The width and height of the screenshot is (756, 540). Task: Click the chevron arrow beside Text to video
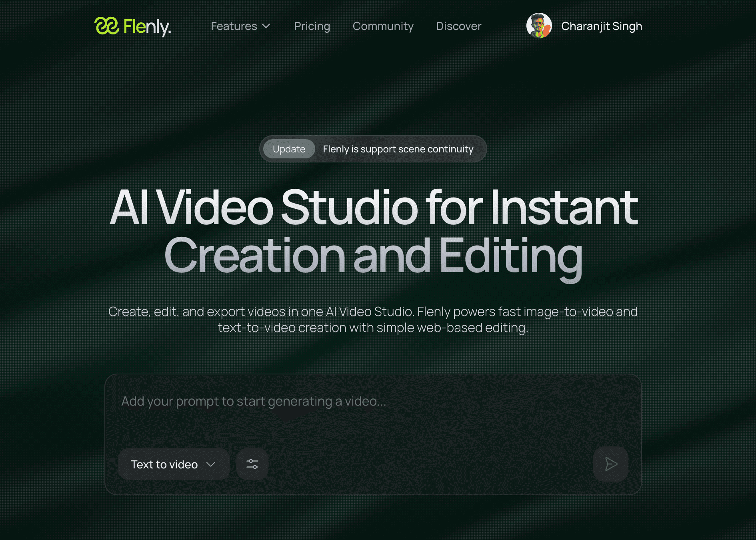click(x=211, y=464)
